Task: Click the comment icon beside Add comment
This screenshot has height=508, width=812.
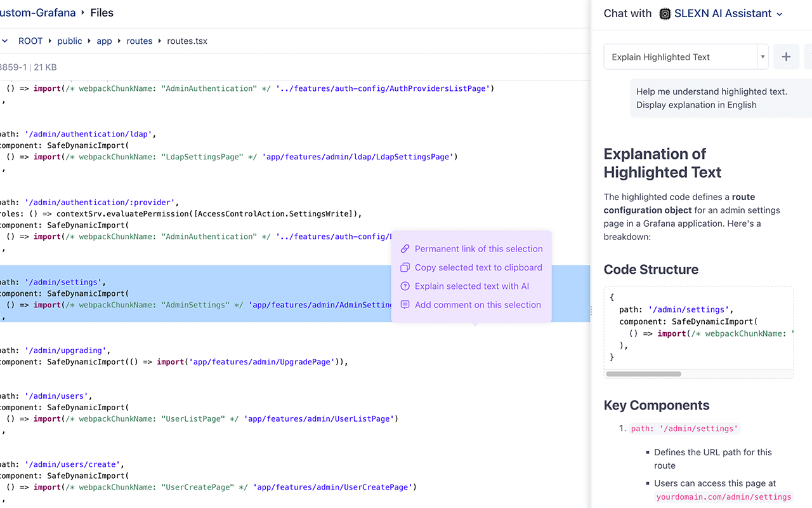Action: click(405, 305)
